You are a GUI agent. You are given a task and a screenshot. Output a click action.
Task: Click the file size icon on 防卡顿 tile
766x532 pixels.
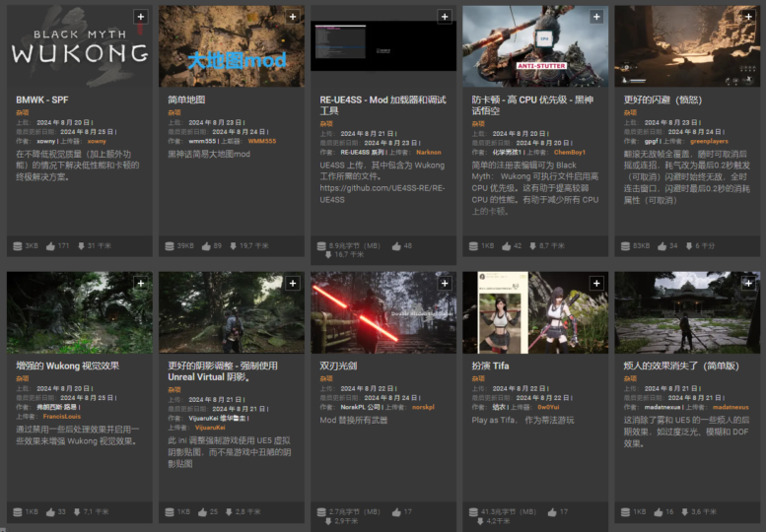(472, 245)
